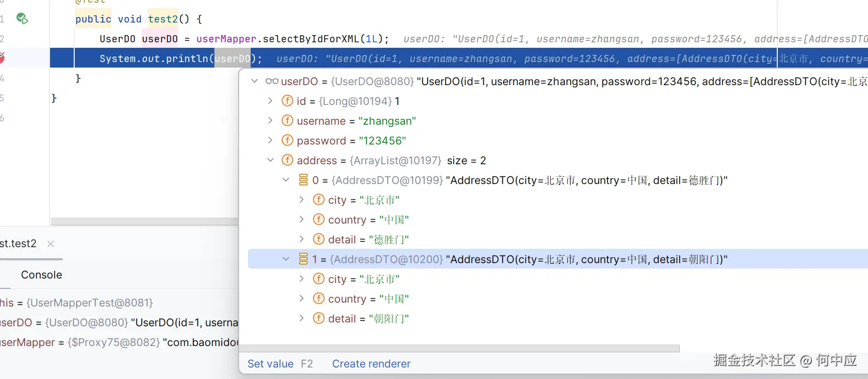Screen dimensions: 868x379
Task: Expand country field under element 1
Action: (301, 299)
